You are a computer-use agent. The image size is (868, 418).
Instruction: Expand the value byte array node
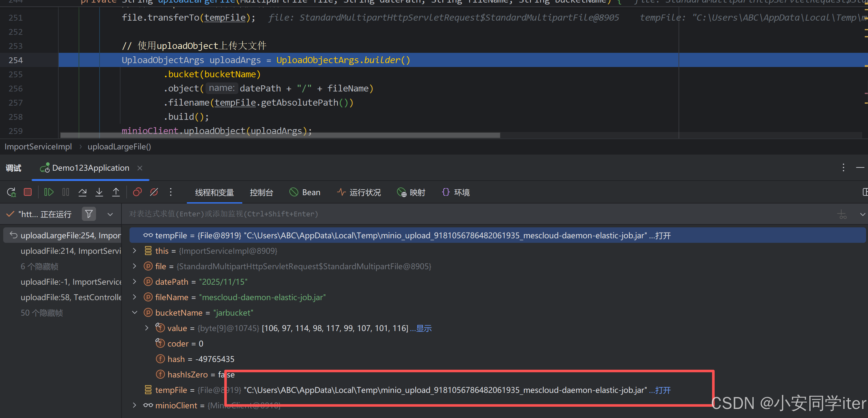(x=147, y=328)
